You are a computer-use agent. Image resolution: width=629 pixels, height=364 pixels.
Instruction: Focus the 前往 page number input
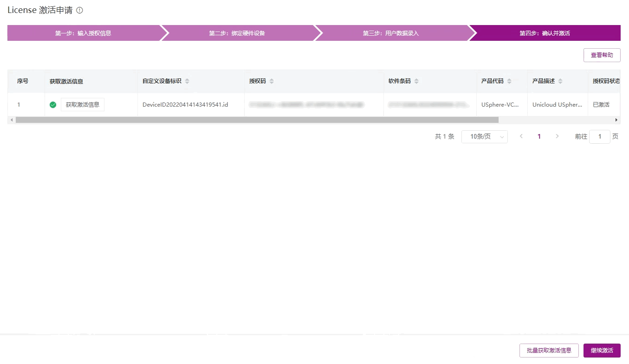[x=600, y=136]
